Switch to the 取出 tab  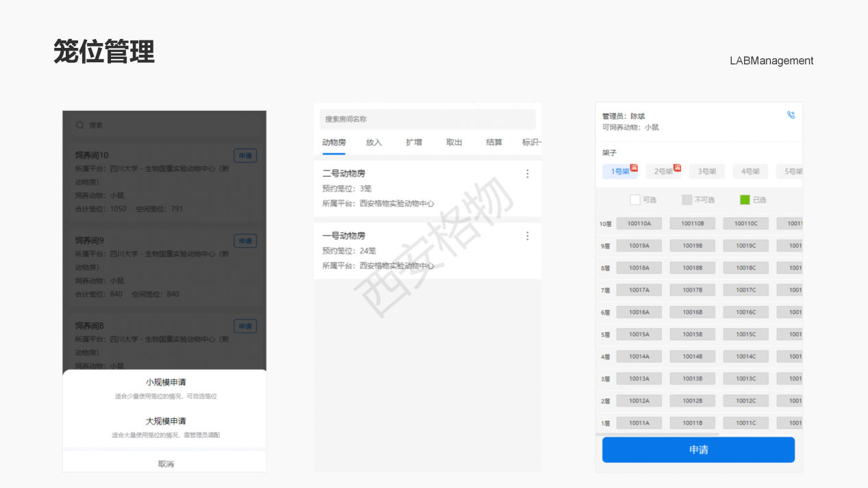(x=454, y=142)
